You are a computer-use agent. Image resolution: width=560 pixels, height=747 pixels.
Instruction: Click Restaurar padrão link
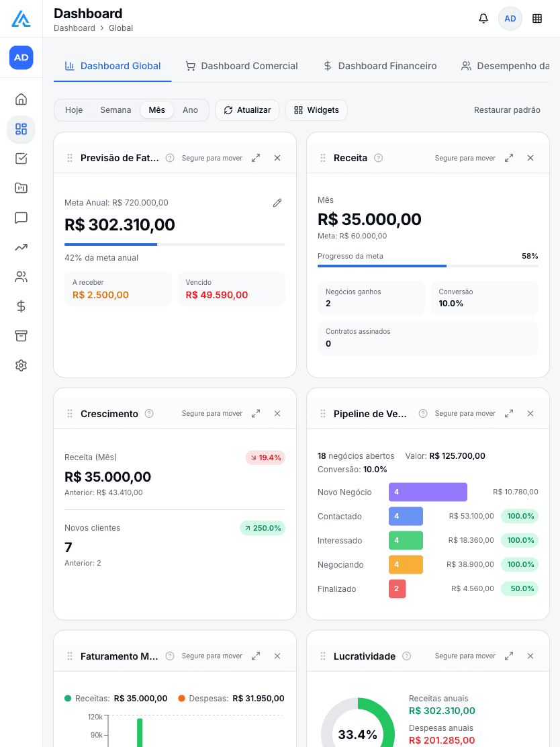click(507, 110)
